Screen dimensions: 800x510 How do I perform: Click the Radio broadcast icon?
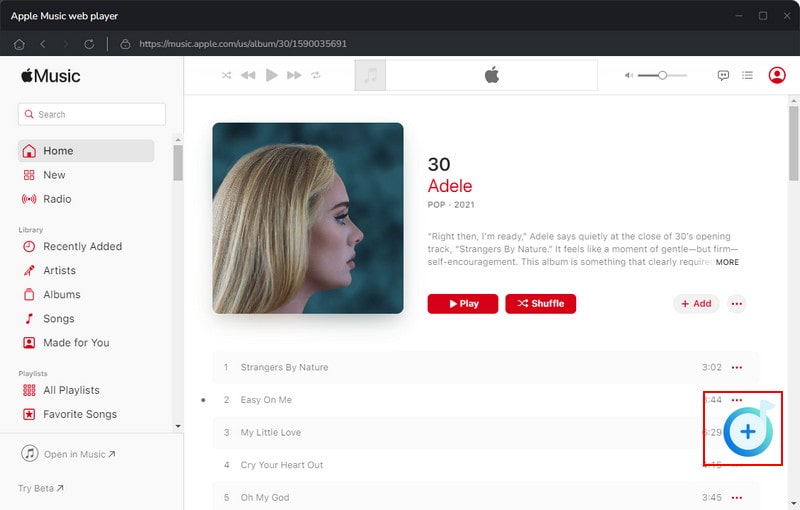click(x=29, y=199)
